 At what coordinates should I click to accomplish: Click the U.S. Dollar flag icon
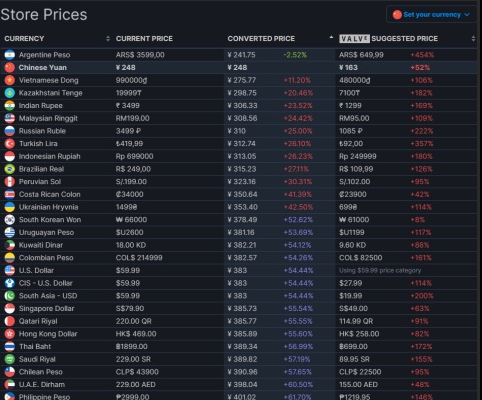click(10, 270)
